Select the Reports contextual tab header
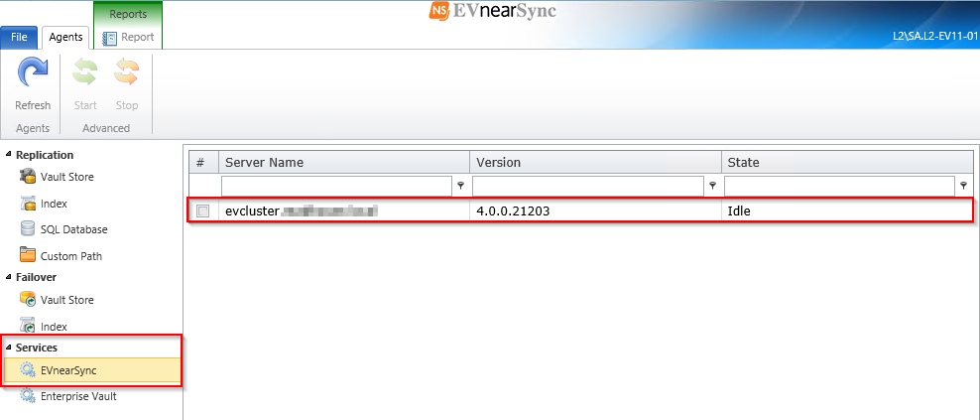The height and width of the screenshot is (420, 980). (128, 14)
